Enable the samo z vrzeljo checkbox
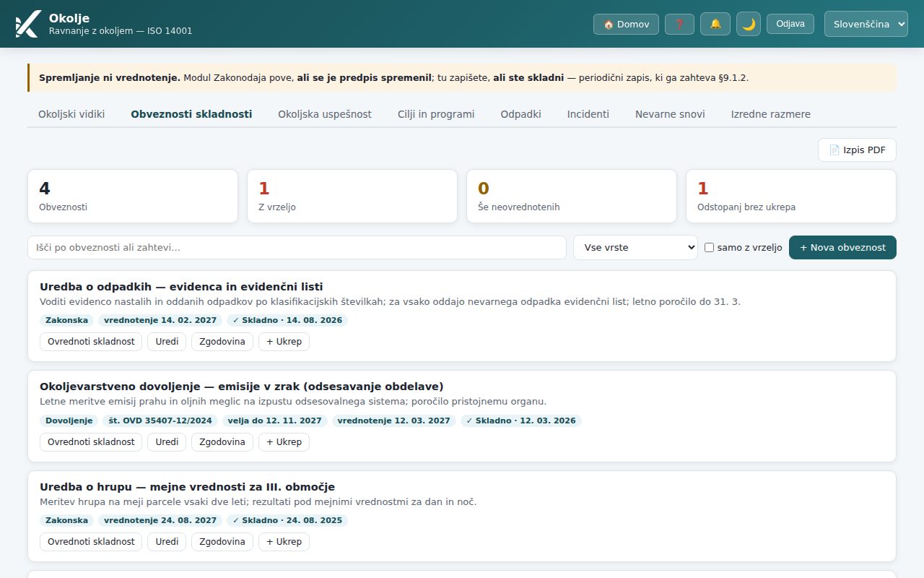The height and width of the screenshot is (578, 924). (709, 248)
